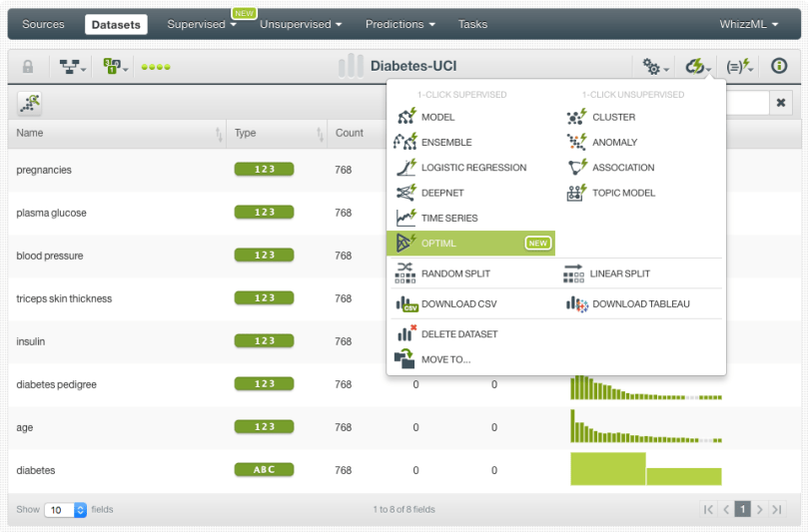Click the diabetes field histogram
This screenshot has height=532, width=808.
[x=645, y=469]
